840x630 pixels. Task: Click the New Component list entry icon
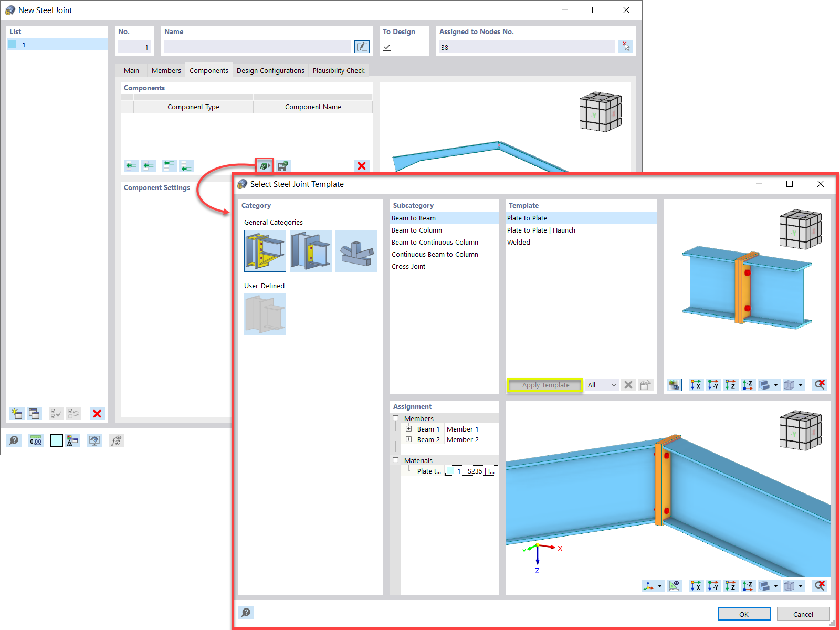(16, 414)
